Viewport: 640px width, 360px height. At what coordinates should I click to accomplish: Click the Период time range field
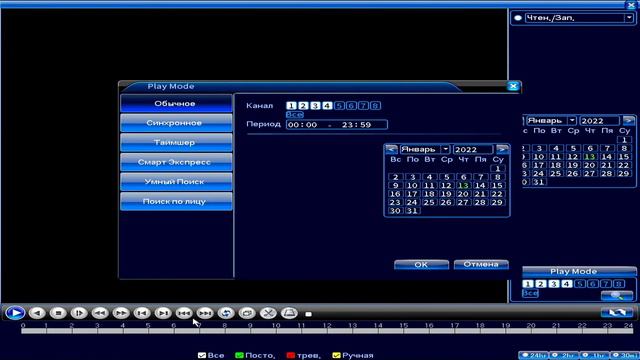[x=337, y=125]
